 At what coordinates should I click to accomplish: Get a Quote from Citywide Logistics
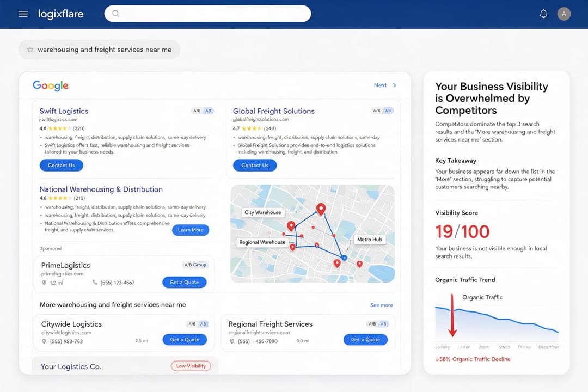click(x=185, y=340)
